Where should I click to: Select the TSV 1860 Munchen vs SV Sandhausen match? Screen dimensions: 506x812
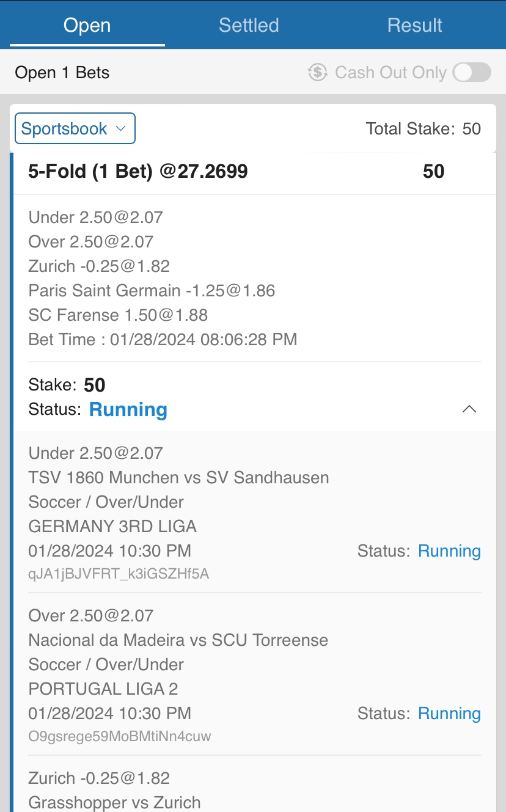coord(178,477)
